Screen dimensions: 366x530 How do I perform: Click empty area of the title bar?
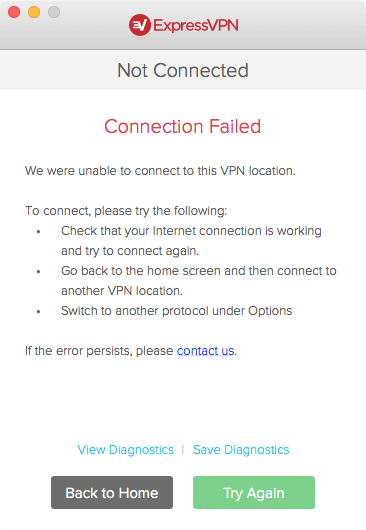coord(297,25)
